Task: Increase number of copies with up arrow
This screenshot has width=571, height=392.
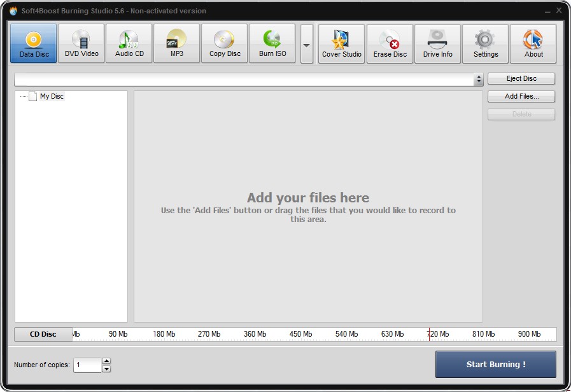Action: (106, 361)
